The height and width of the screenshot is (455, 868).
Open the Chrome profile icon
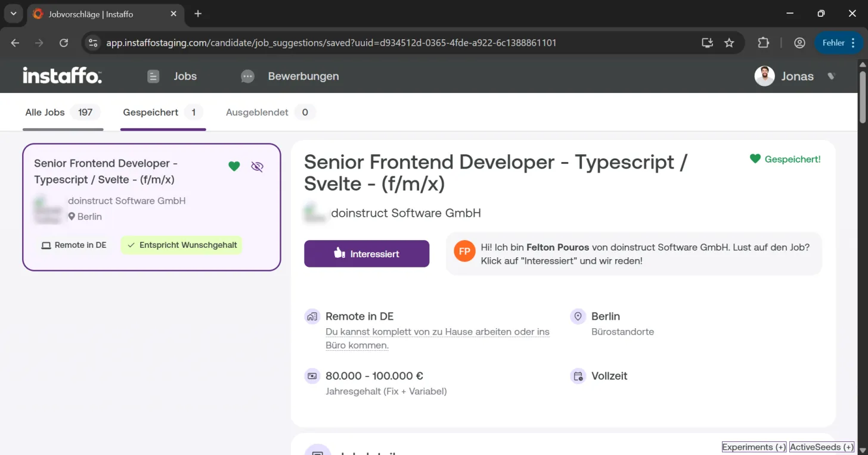[x=800, y=43]
